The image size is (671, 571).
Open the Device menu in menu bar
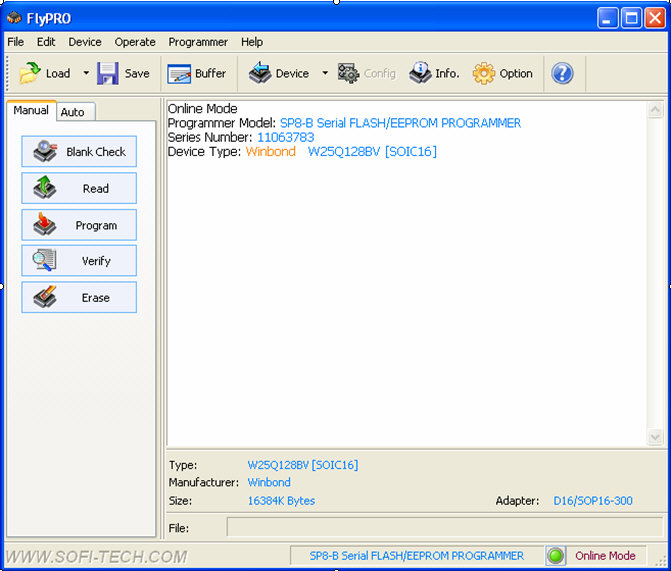[85, 42]
